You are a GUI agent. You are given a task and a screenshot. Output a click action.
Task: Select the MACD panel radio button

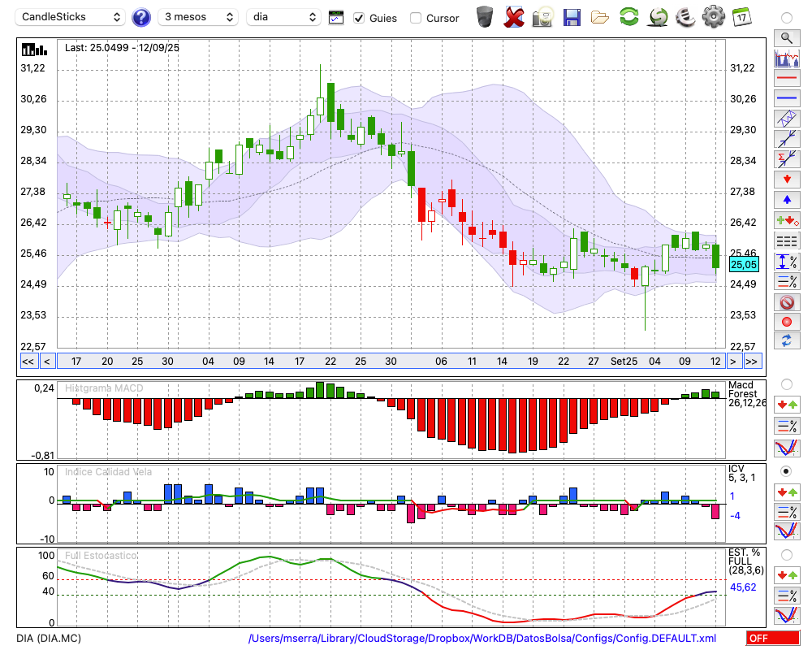point(787,384)
